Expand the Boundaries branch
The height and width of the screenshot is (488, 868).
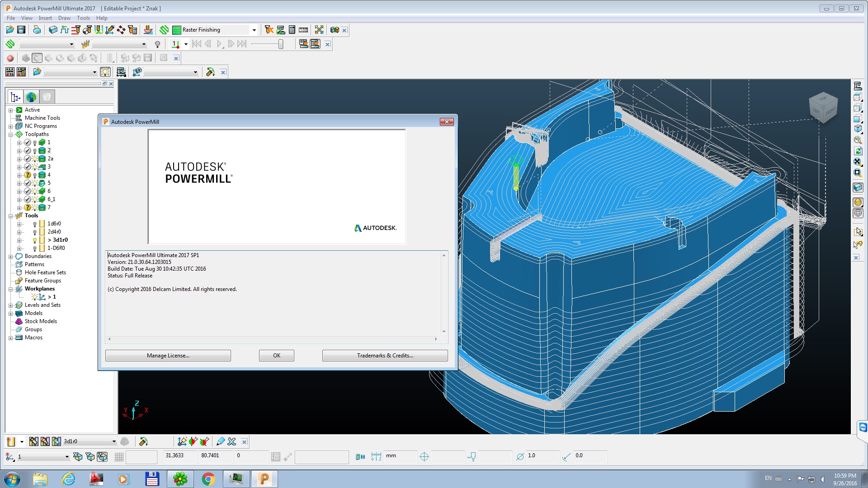[x=10, y=256]
